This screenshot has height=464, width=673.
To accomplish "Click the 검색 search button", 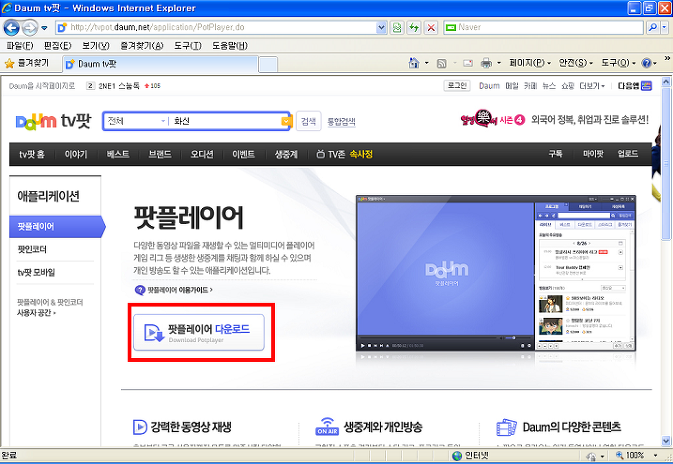I will tap(308, 121).
